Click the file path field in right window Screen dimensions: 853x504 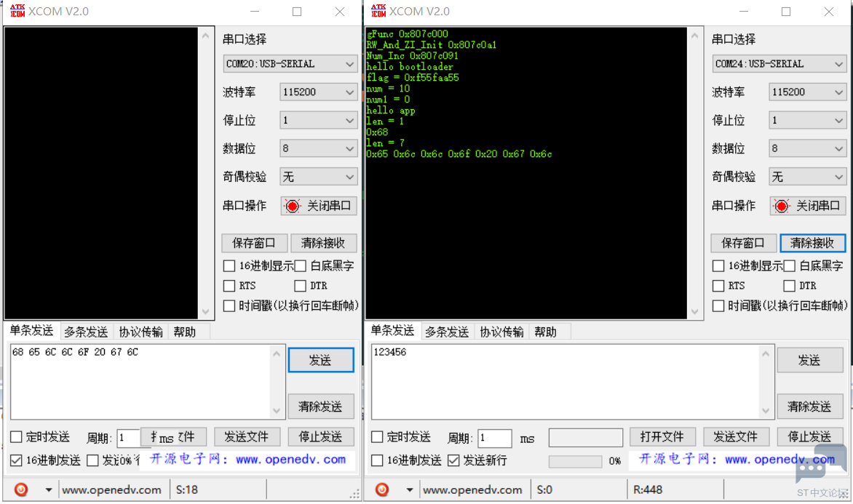click(x=586, y=437)
